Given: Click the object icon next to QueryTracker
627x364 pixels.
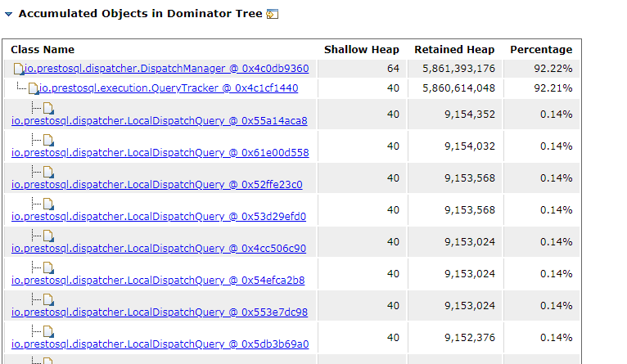Looking at the screenshot, I should (x=34, y=88).
